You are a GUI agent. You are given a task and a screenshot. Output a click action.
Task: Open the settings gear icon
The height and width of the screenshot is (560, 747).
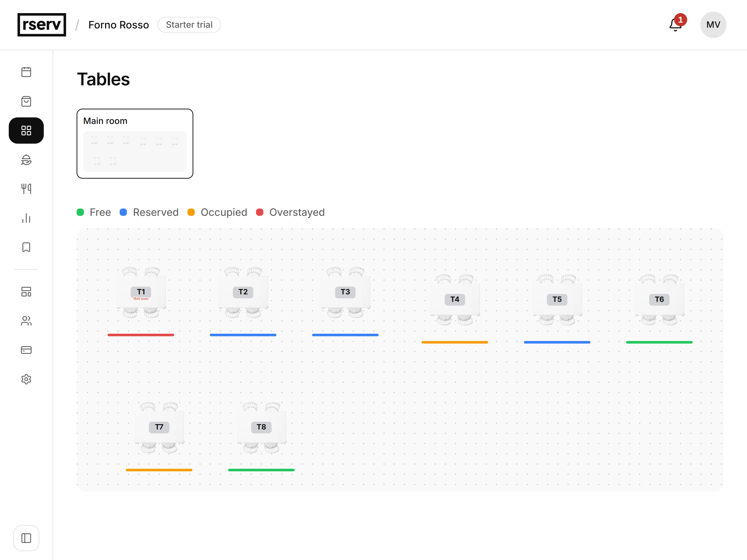coord(26,379)
